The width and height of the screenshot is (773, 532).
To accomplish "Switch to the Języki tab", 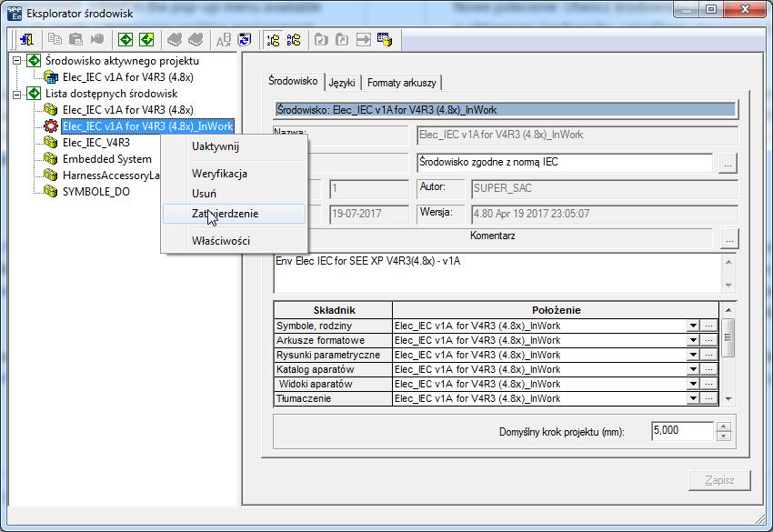I will (342, 83).
